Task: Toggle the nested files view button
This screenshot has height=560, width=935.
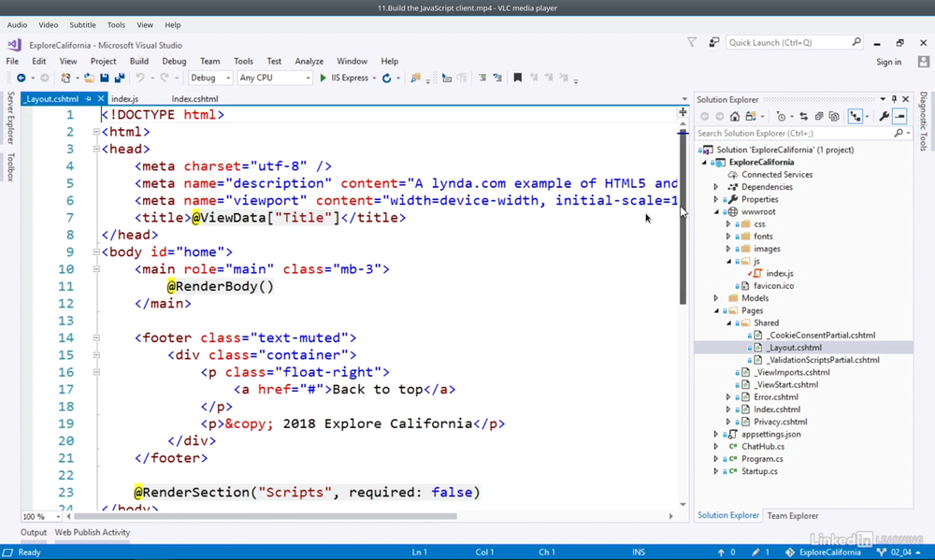Action: [856, 116]
